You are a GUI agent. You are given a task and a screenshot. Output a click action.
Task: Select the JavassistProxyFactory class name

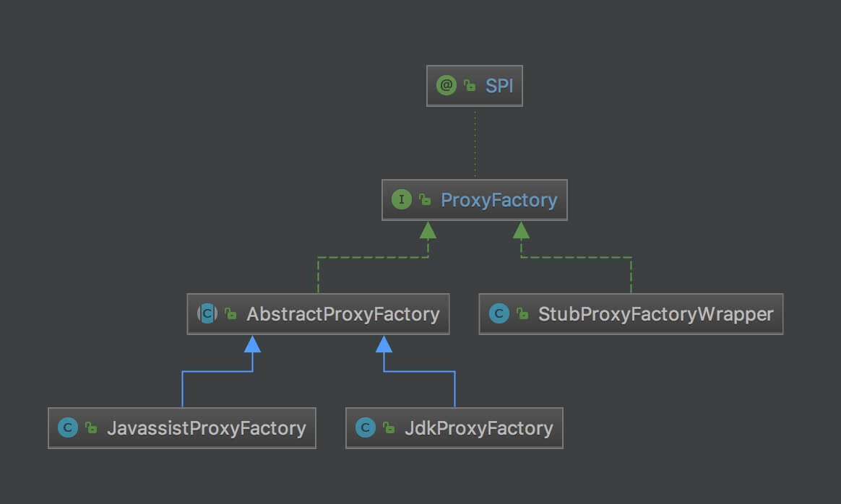[x=206, y=428]
